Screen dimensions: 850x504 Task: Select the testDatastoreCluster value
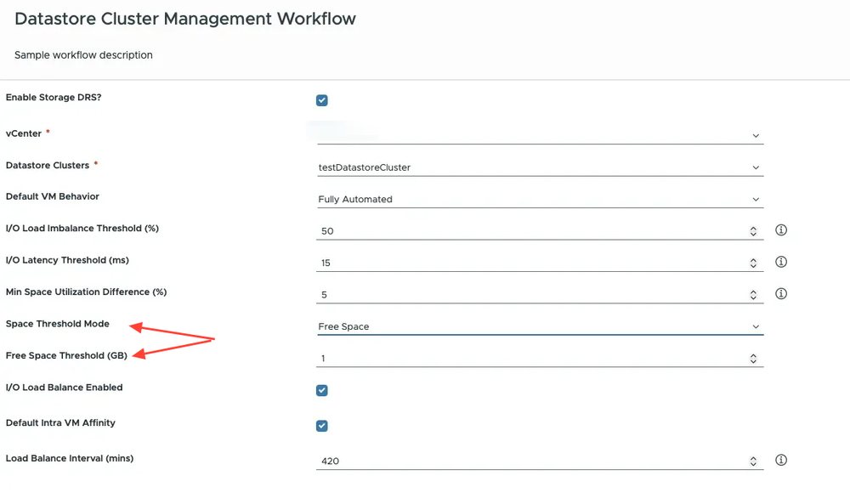[x=365, y=167]
